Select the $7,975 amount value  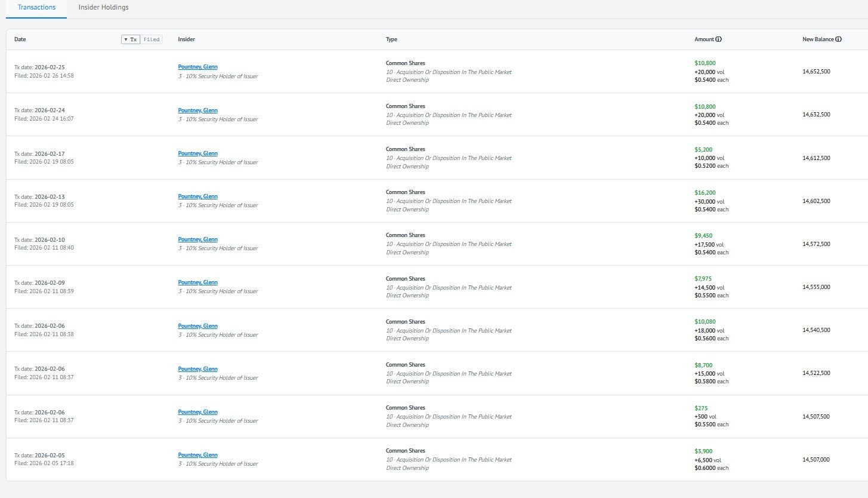(x=703, y=279)
